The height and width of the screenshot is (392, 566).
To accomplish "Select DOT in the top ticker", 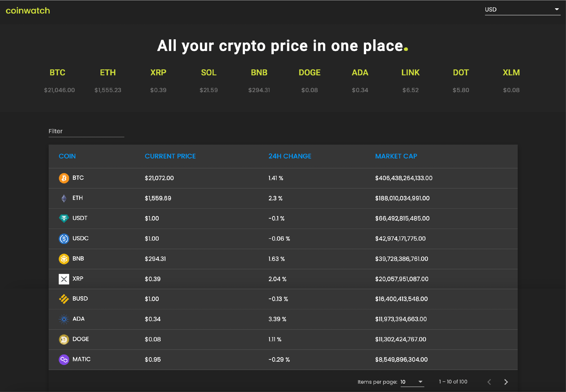I will [x=461, y=72].
